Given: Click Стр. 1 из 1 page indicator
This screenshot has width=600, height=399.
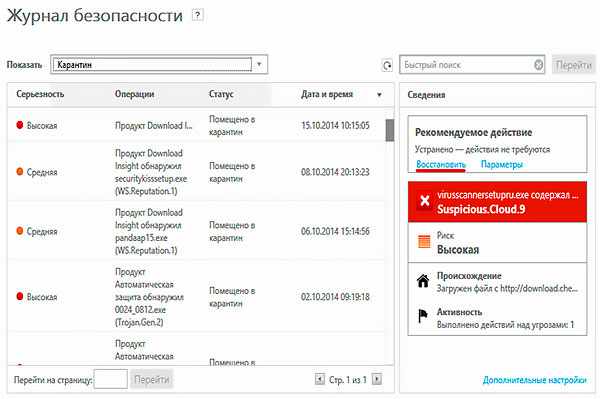Looking at the screenshot, I should click(347, 379).
